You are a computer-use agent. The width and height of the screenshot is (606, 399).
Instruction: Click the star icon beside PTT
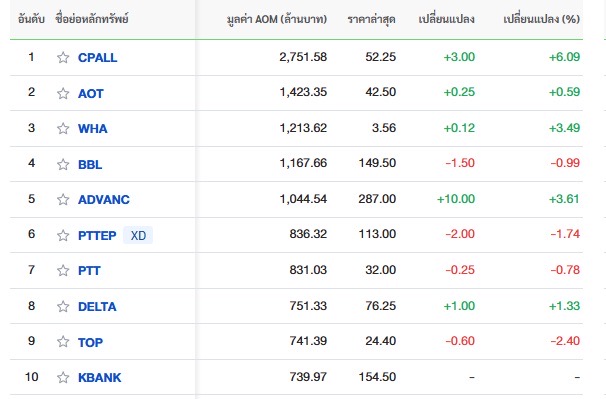click(x=63, y=270)
